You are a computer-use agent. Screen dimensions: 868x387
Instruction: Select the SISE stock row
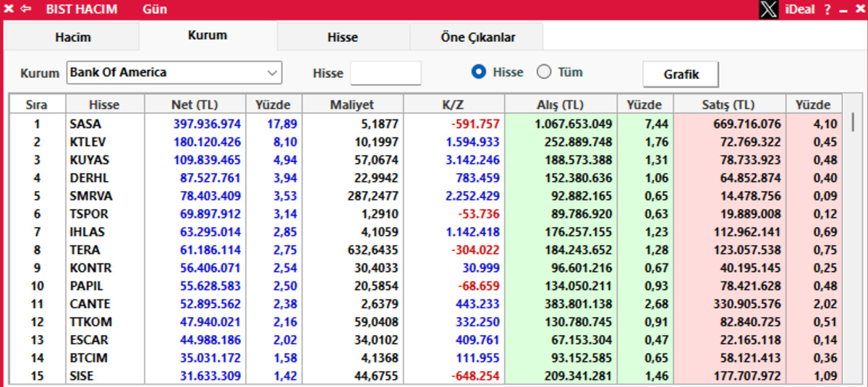tap(426, 376)
